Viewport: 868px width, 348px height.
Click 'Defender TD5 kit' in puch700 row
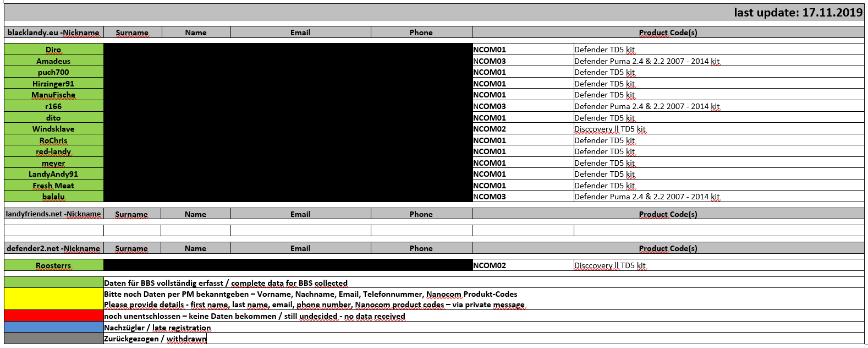pos(605,72)
